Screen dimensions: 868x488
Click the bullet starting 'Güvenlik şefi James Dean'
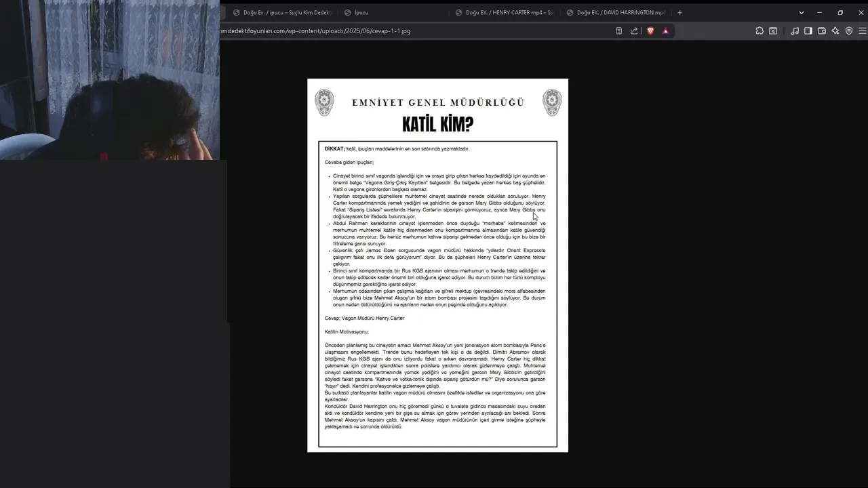coord(439,257)
